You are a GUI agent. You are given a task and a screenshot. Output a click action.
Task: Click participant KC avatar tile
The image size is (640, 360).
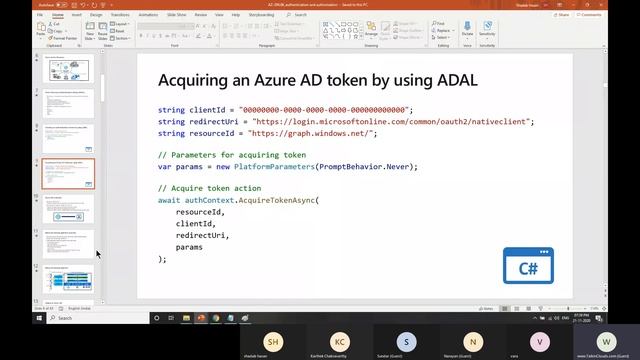tap(339, 342)
